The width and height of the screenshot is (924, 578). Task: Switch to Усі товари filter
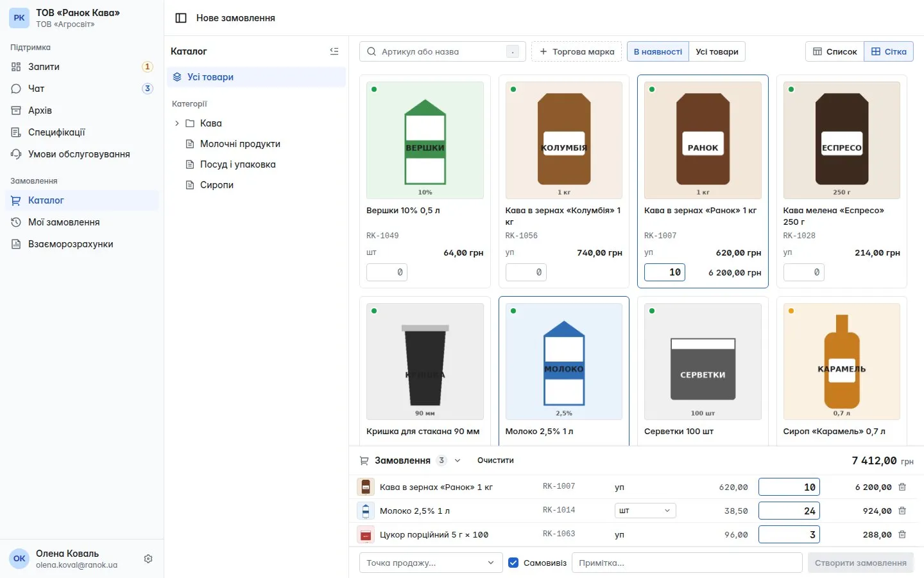(x=717, y=51)
